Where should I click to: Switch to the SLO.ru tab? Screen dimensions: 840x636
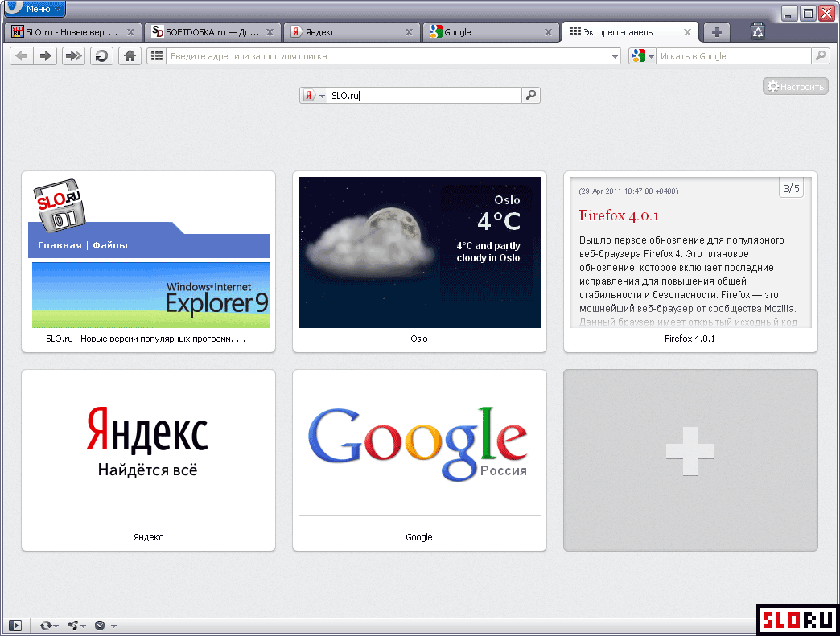(x=73, y=32)
